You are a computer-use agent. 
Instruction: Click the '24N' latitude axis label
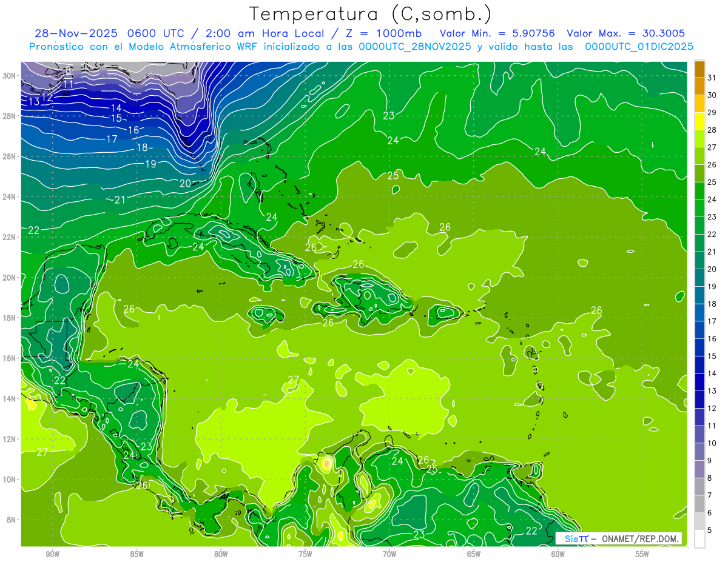(x=10, y=197)
